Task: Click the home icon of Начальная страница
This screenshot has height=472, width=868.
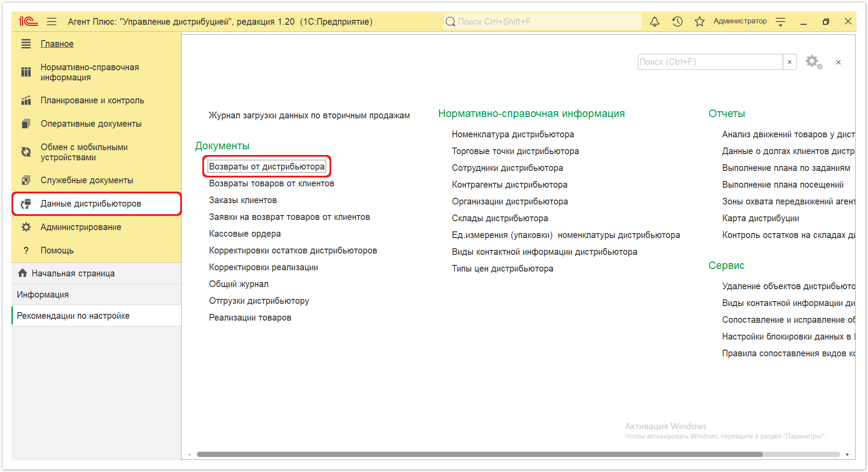Action: [x=23, y=273]
